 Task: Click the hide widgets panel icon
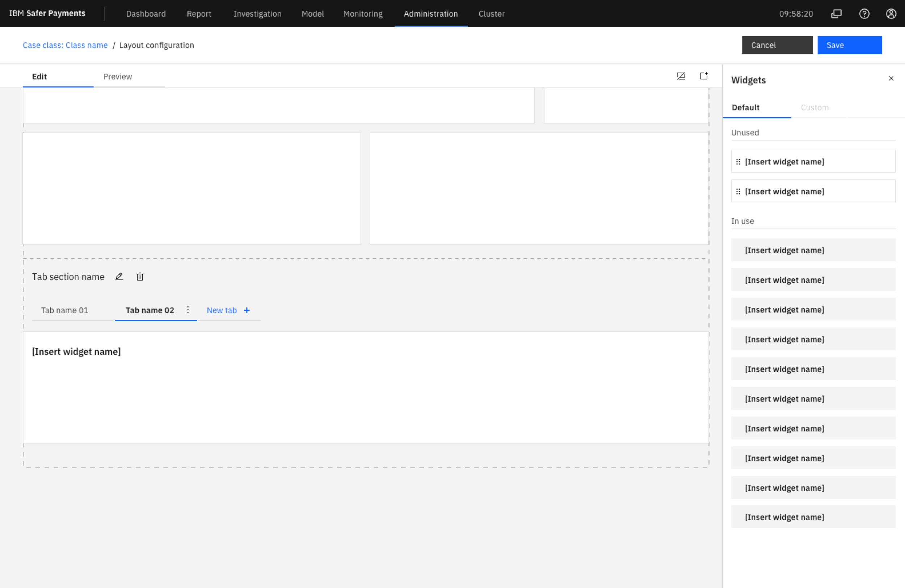[x=681, y=76]
